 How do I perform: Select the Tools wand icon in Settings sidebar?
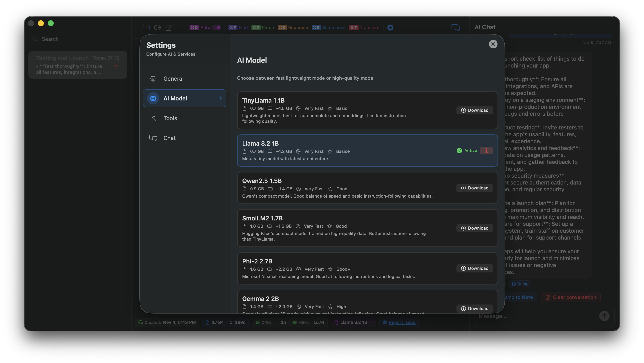153,118
